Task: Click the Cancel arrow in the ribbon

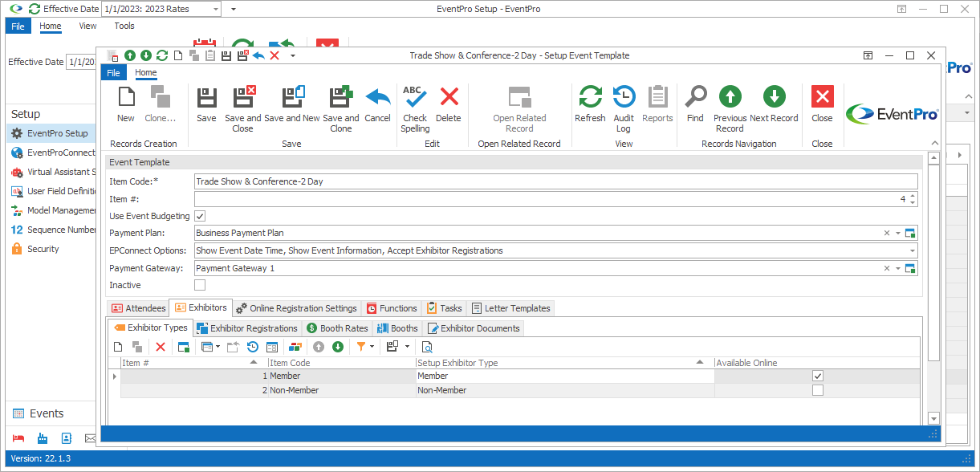Action: [x=377, y=105]
